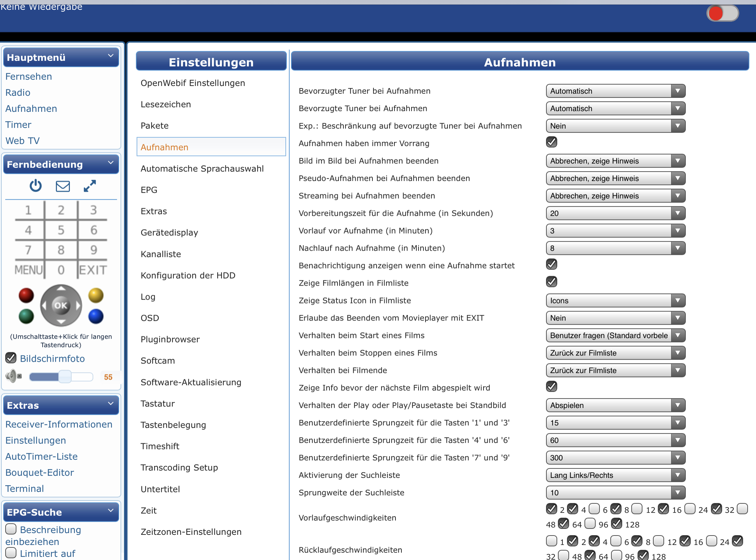
Task: Tap remote number key 0
Action: pyautogui.click(x=61, y=270)
